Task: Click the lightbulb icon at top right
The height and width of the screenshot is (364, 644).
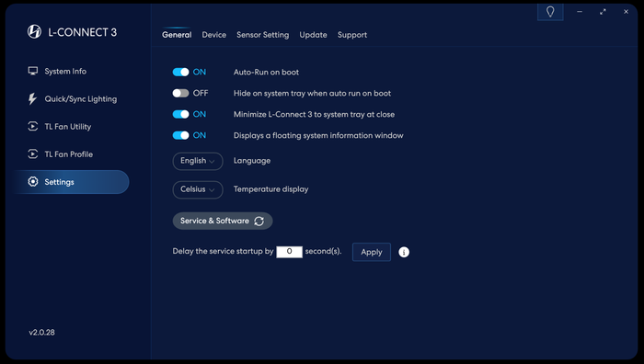Action: coord(550,12)
